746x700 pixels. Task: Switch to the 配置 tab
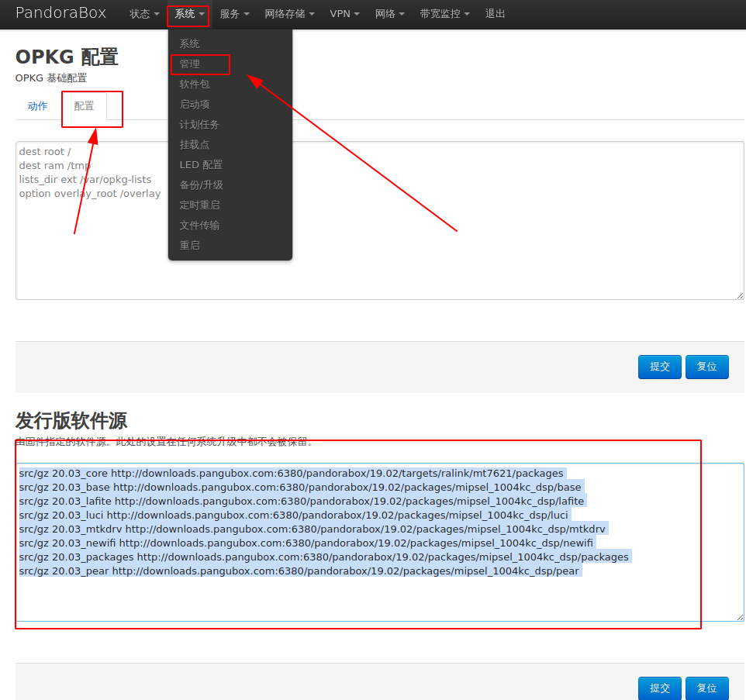[x=85, y=106]
